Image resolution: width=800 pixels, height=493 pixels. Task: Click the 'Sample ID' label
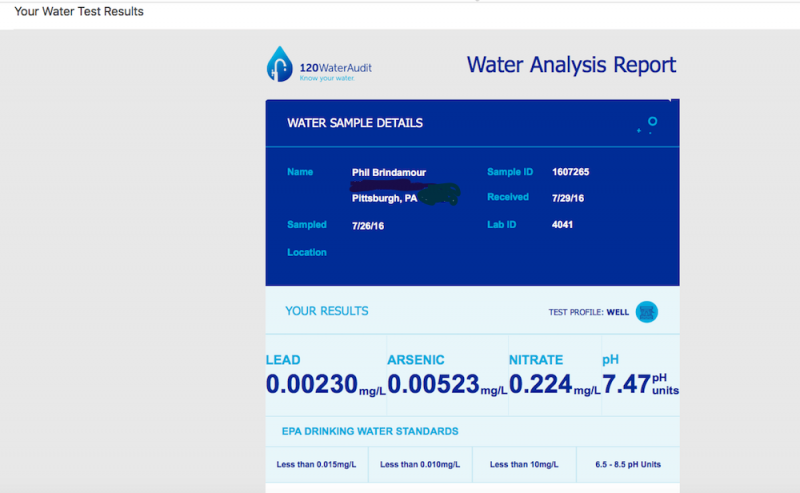pos(510,172)
